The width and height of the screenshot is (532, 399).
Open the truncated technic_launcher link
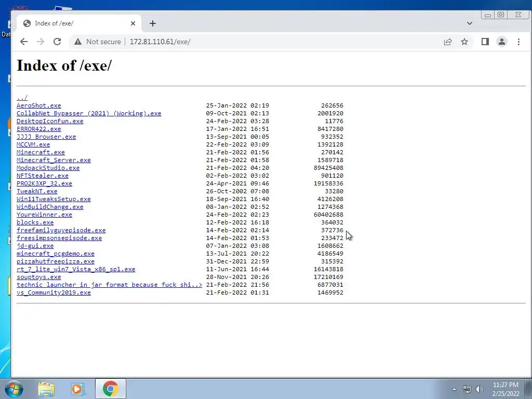point(109,285)
